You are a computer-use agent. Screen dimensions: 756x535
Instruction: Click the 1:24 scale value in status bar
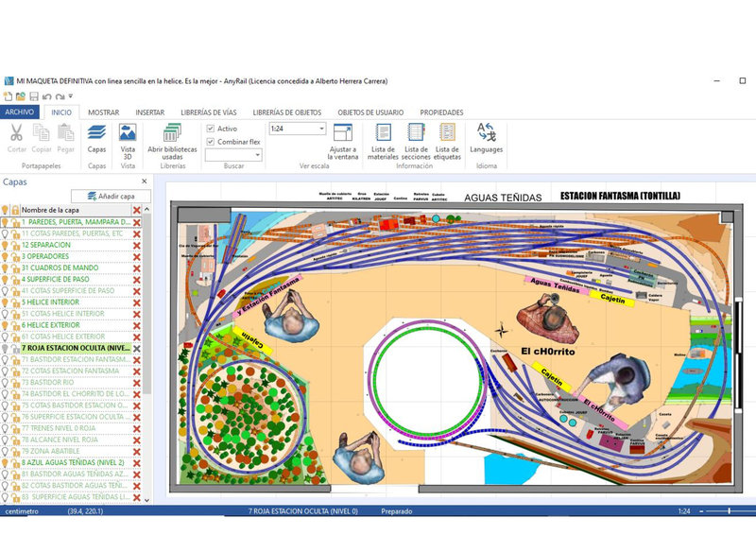click(683, 511)
